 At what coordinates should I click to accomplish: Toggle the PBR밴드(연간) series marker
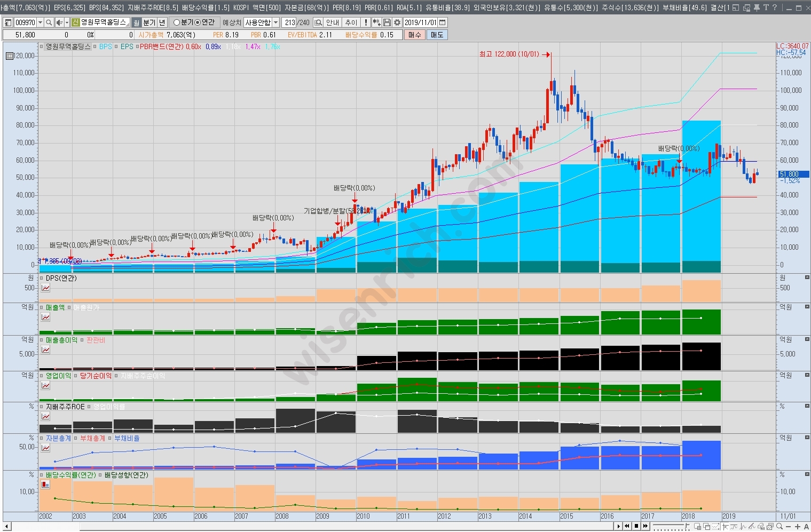coord(137,47)
